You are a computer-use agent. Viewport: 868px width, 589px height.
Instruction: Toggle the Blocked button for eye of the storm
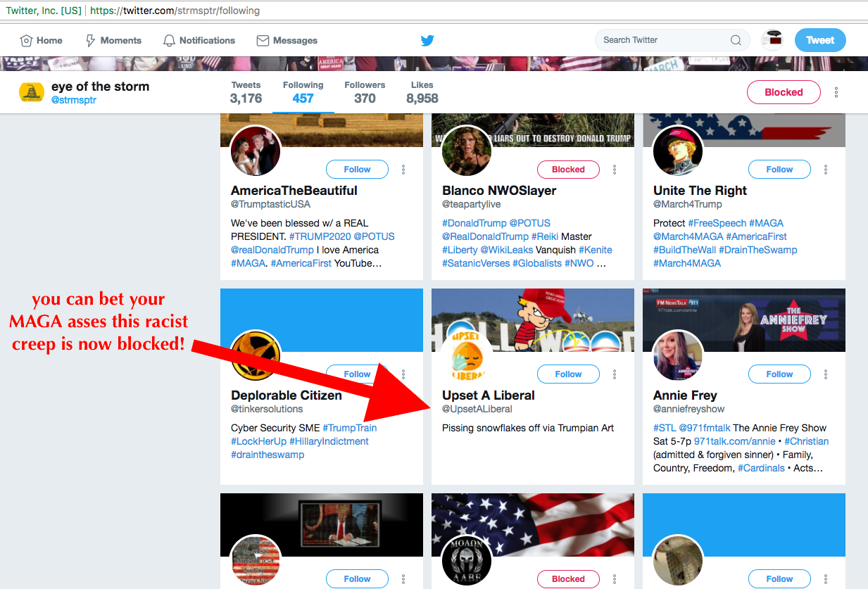click(784, 92)
